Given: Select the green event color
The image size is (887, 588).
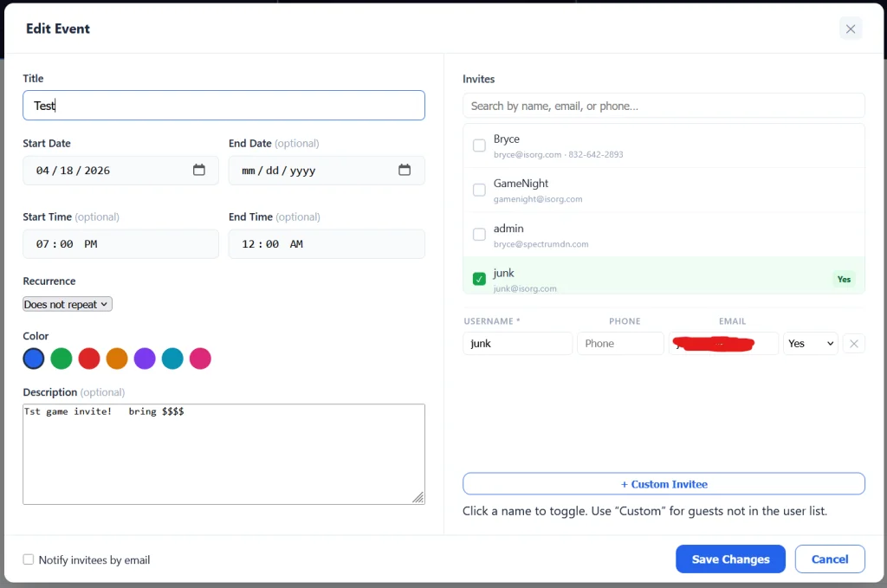Looking at the screenshot, I should click(x=62, y=359).
